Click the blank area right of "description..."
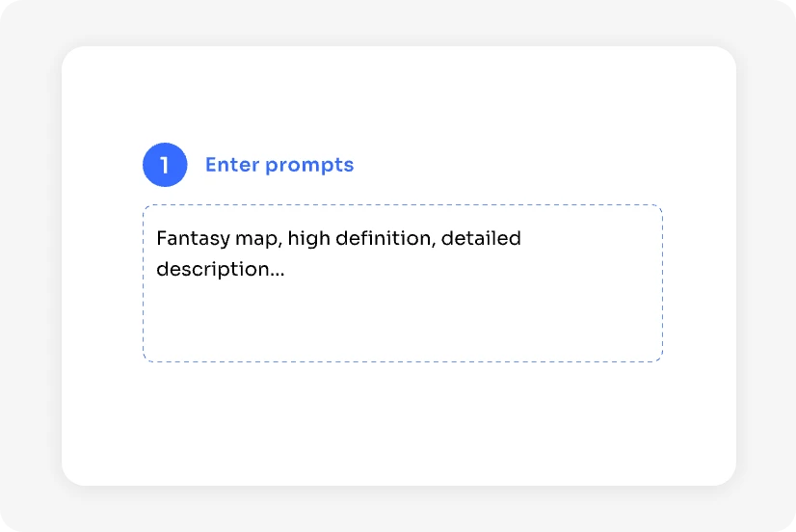 pyautogui.click(x=463, y=270)
